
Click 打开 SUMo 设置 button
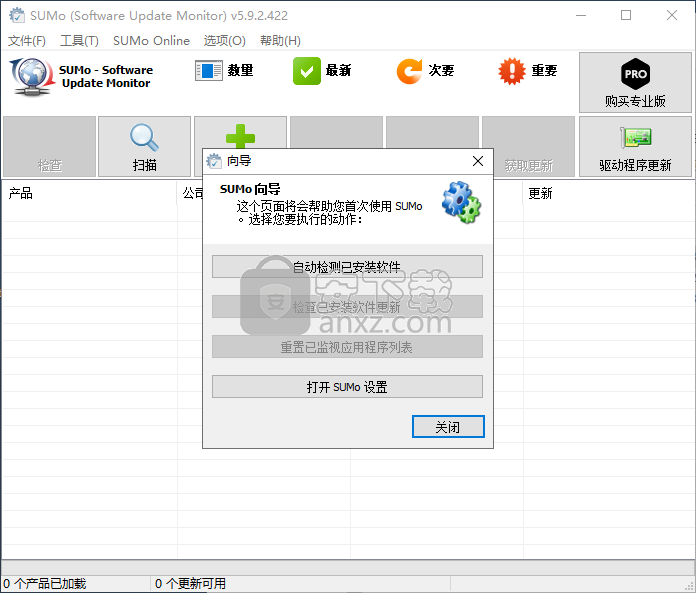click(x=347, y=387)
